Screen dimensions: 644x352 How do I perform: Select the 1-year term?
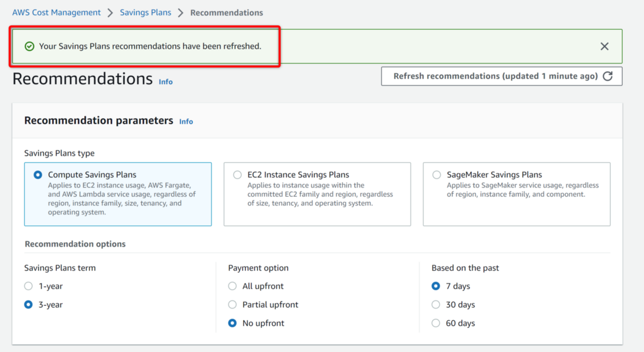coord(29,286)
